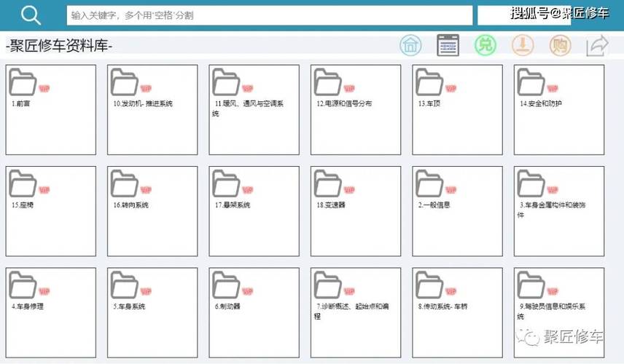The height and width of the screenshot is (364, 624).
Task: Select the 6.制动器 label
Action: click(227, 306)
